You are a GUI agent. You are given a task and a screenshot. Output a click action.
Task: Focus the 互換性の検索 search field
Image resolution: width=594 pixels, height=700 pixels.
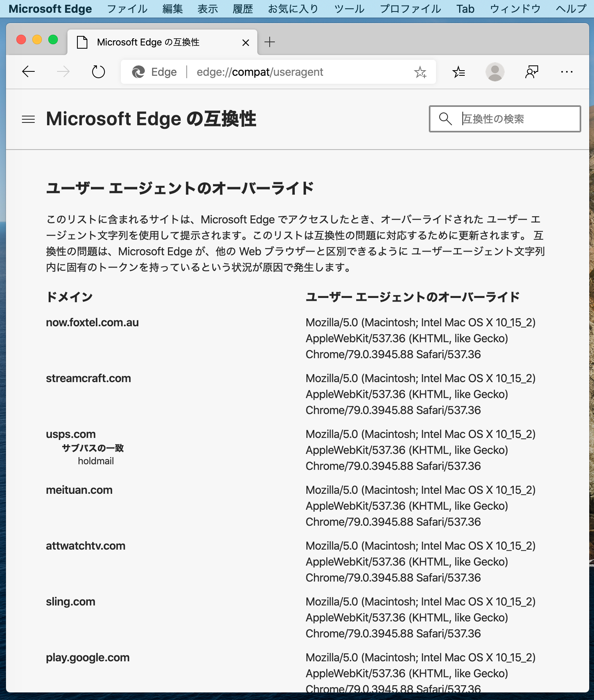[x=505, y=119]
